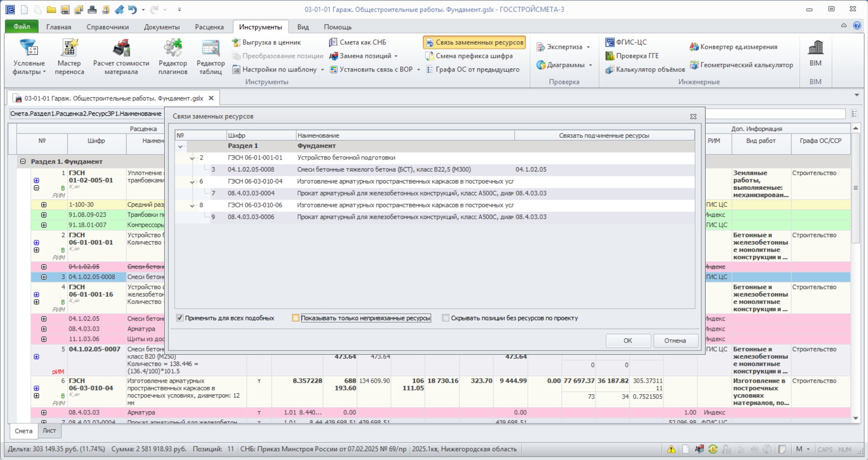Screen dimensions: 868x460
Task: Enable Показывать только непривязанные ресурсы
Action: 295,318
